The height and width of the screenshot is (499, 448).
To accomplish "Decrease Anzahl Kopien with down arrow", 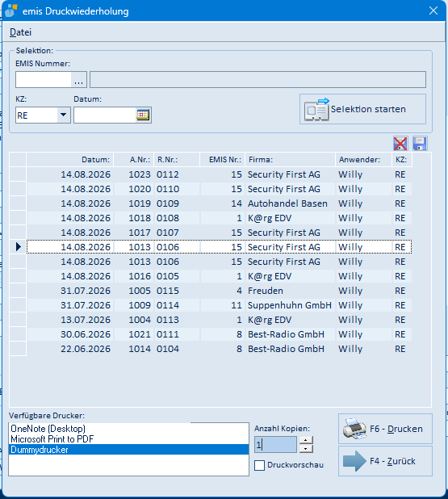I will coord(306,449).
